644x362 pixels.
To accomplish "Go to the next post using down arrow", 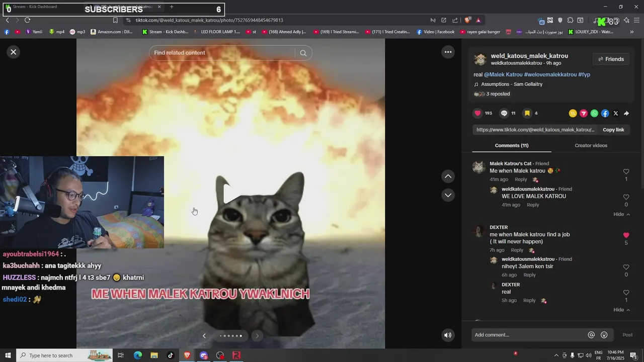I will tap(448, 195).
